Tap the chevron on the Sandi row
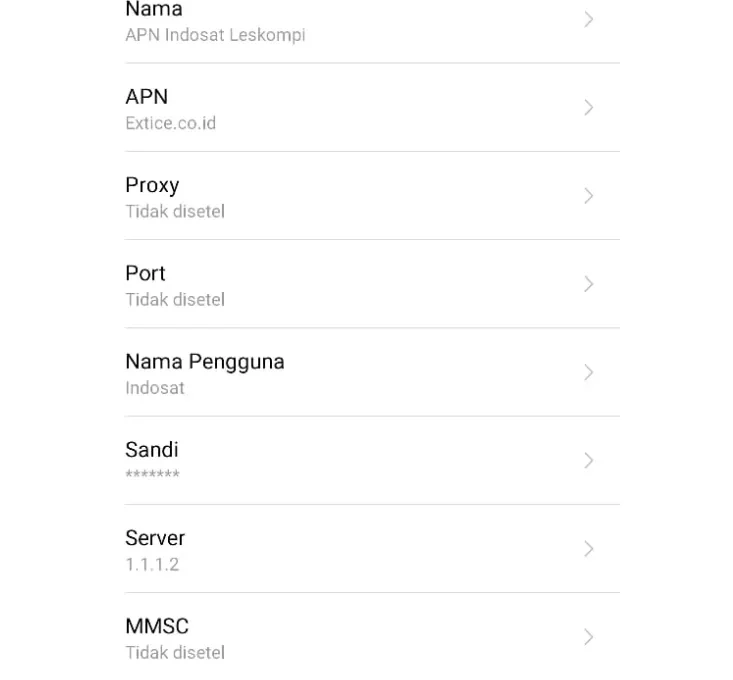The width and height of the screenshot is (733, 680). click(x=589, y=461)
